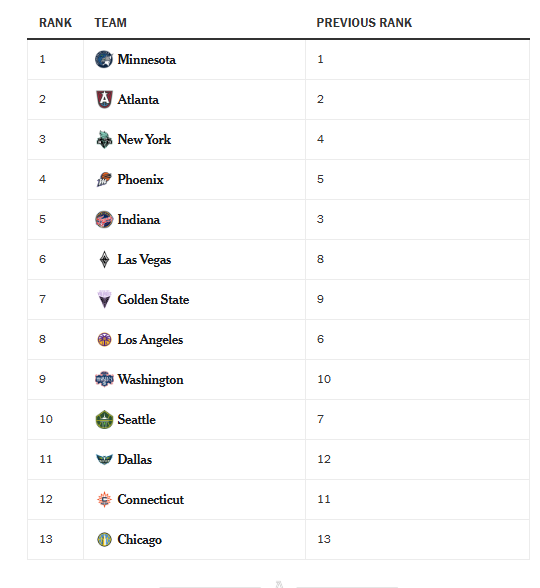Screen dimensions: 540x588
Task: Select the Connecticut team name
Action: pyautogui.click(x=150, y=499)
